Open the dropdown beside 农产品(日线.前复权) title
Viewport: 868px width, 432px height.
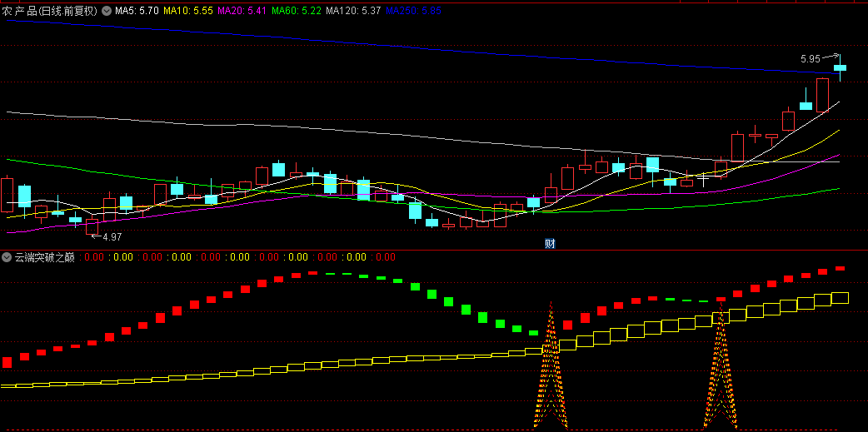point(107,11)
